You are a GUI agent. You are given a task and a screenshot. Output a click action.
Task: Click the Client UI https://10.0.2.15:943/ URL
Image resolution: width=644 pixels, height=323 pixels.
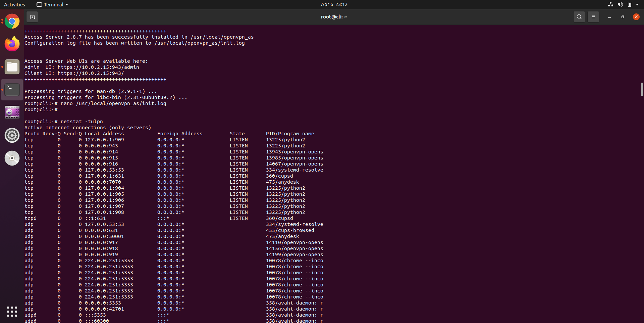(91, 73)
